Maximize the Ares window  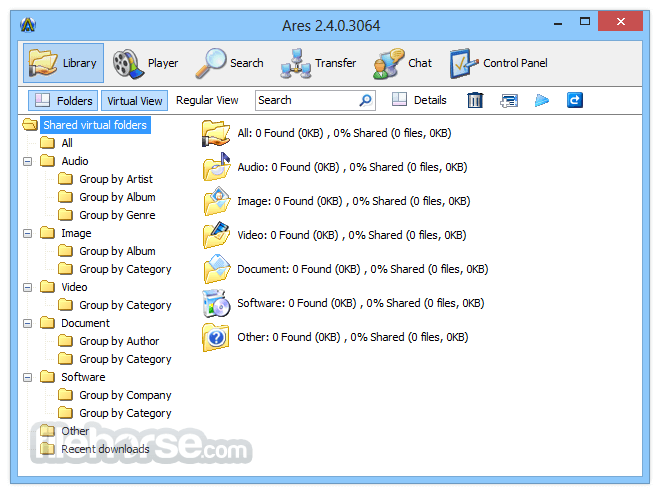tap(585, 22)
